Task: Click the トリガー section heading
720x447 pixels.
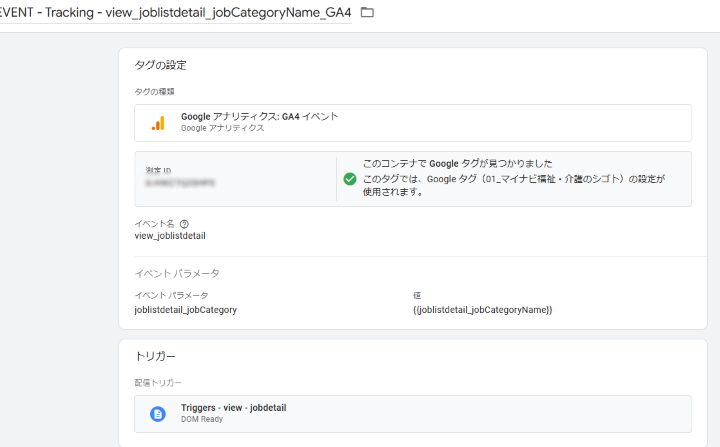Action: pos(155,356)
